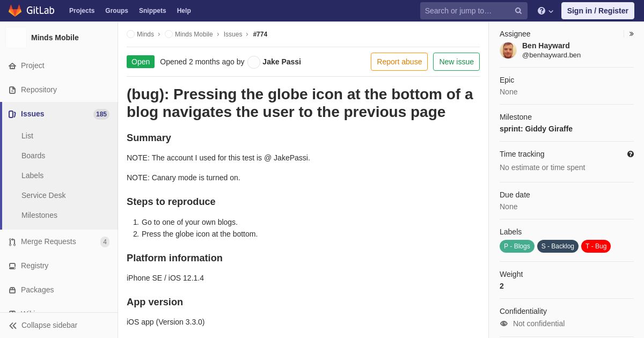Screen dimensions: 644x338
Task: Open the Groups menu in navbar
Action: coord(116,11)
